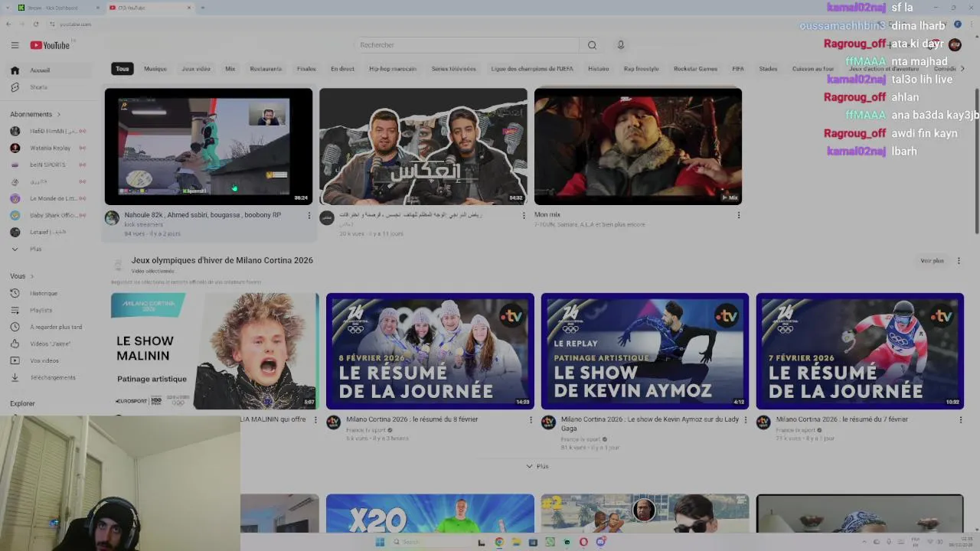Open Vidéos "J'aime" in sidebar

point(51,344)
